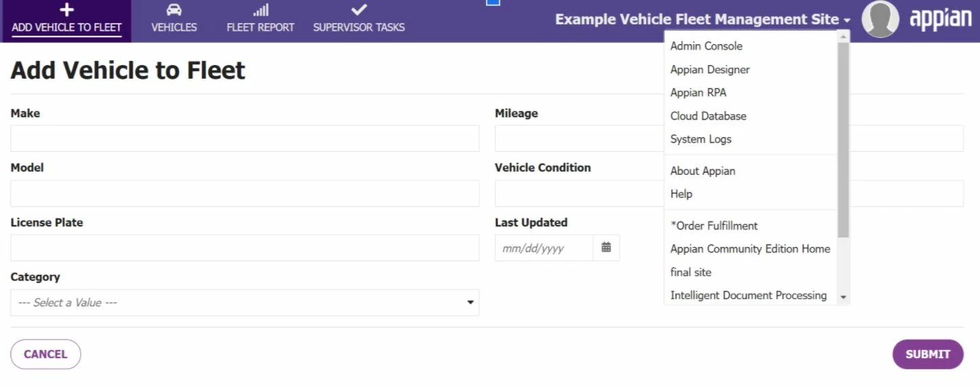
Task: Click the plus icon for Add Vehicle
Action: tap(67, 9)
